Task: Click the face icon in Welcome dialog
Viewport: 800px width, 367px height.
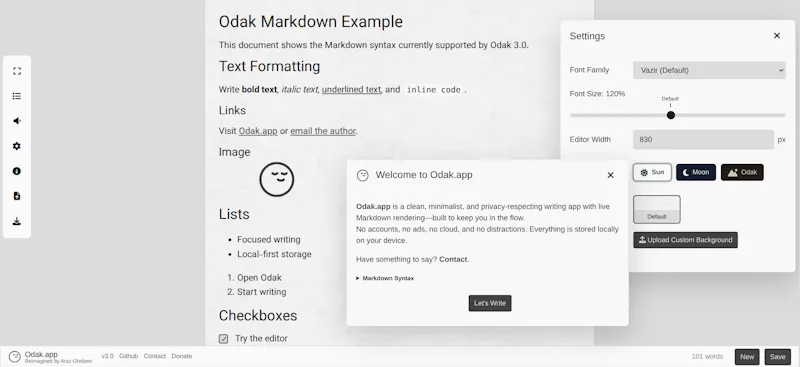Action: [363, 175]
